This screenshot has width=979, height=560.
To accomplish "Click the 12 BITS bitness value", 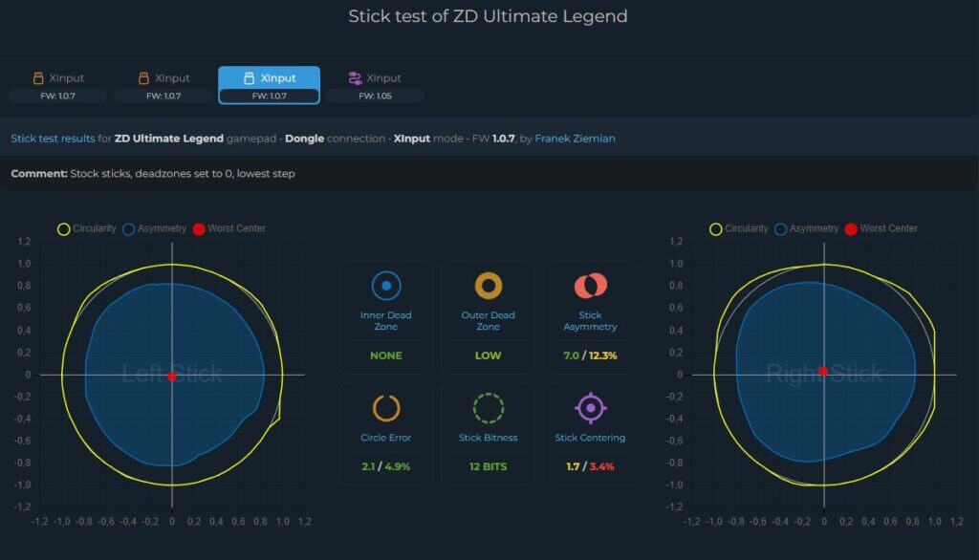I will [x=489, y=466].
